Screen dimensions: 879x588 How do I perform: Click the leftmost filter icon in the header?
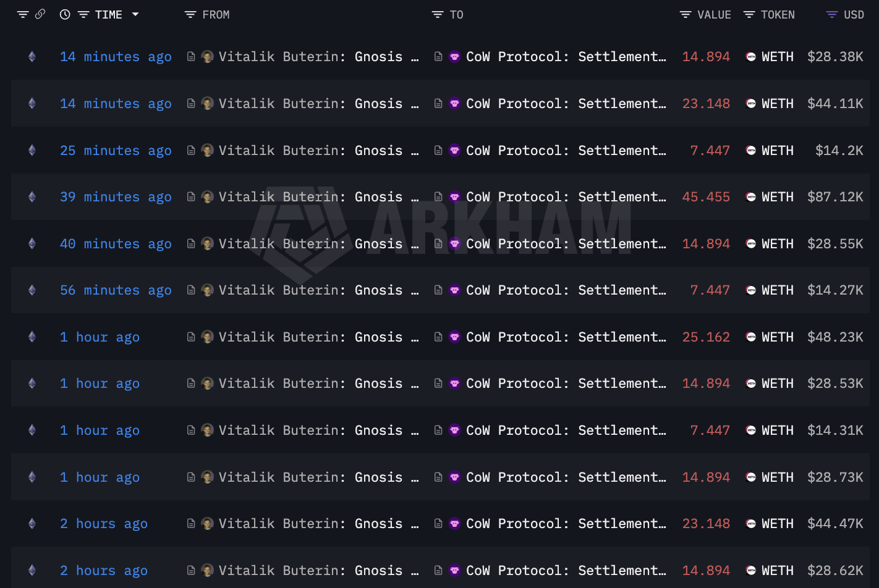(23, 15)
